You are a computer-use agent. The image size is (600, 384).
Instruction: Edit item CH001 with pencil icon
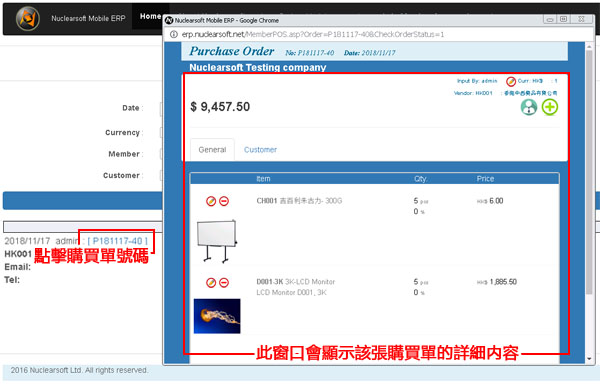[211, 201]
